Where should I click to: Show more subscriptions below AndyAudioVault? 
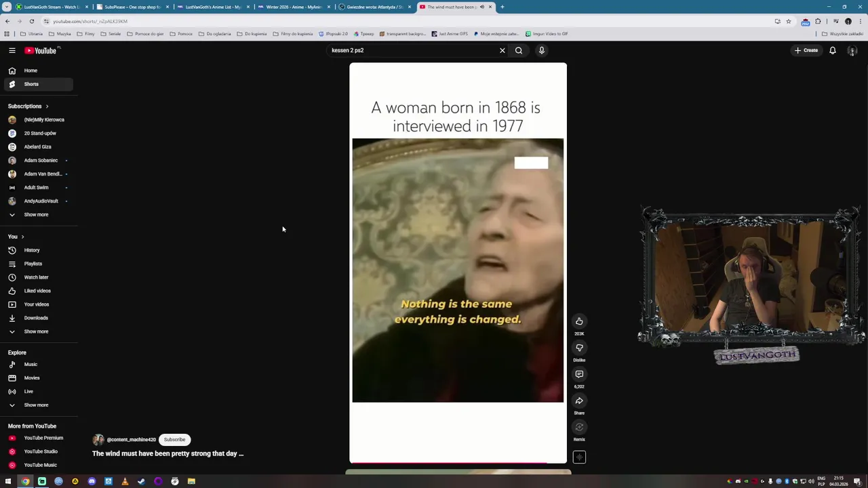(37, 215)
